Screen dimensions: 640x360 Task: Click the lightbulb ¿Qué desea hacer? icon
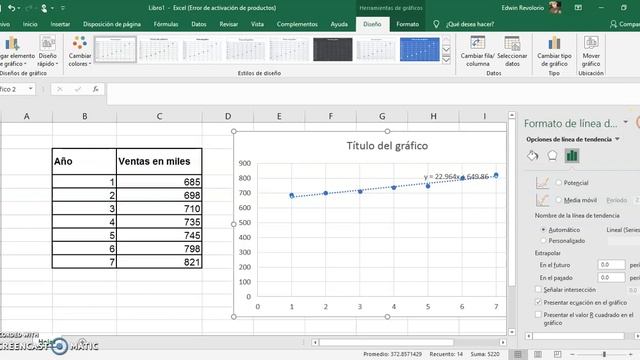pos(436,24)
